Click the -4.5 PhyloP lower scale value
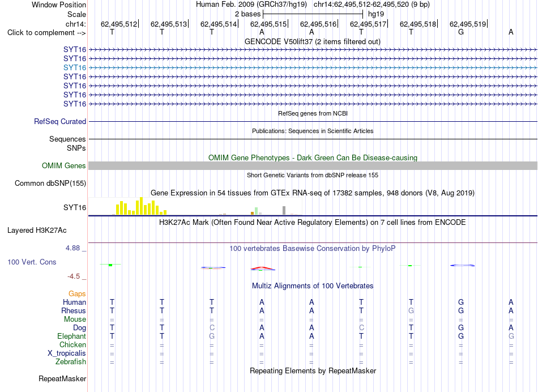The image size is (538, 392). pyautogui.click(x=74, y=276)
